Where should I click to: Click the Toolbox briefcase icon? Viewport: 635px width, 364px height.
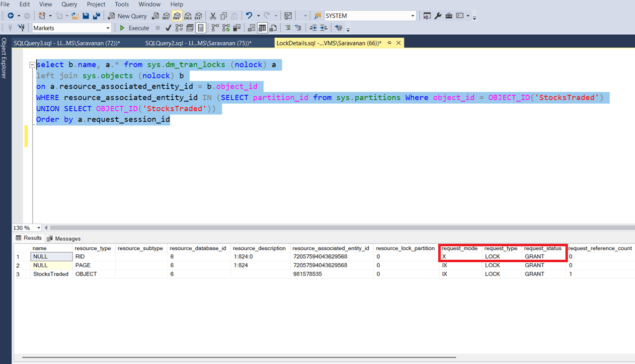tap(449, 16)
